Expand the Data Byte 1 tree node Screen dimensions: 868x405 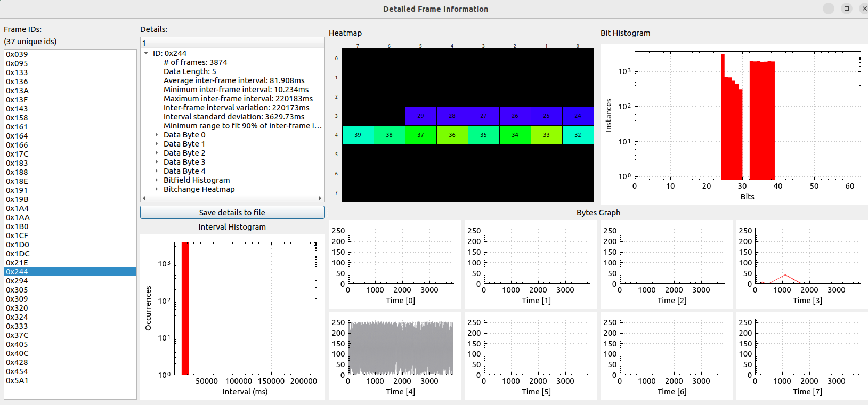click(x=156, y=144)
